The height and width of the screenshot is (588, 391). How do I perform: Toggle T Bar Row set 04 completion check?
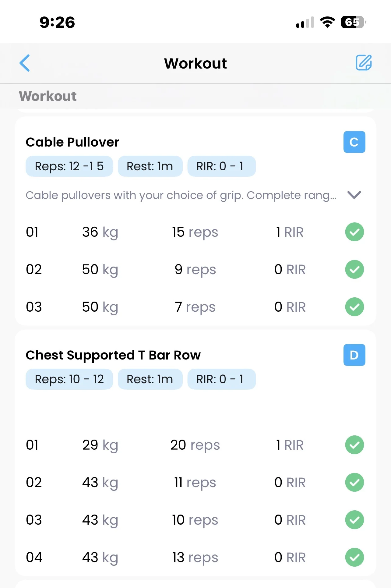pyautogui.click(x=354, y=557)
